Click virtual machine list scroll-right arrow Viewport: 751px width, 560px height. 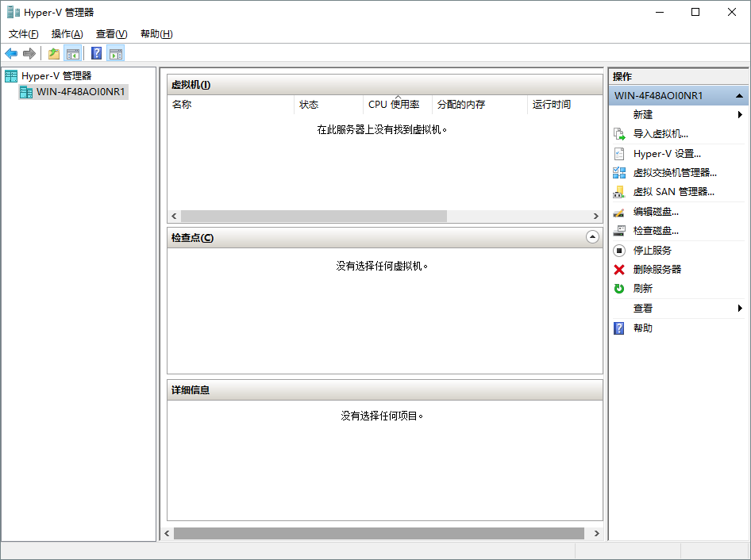click(x=596, y=217)
